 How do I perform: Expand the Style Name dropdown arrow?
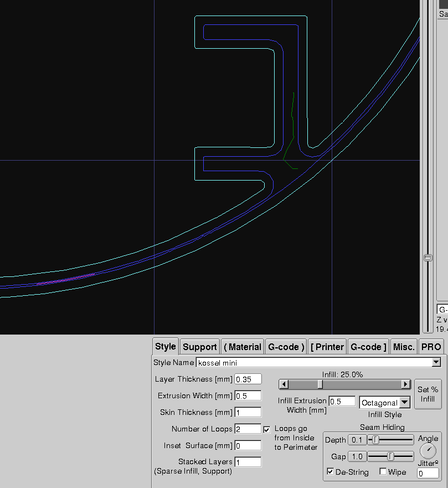pos(436,362)
